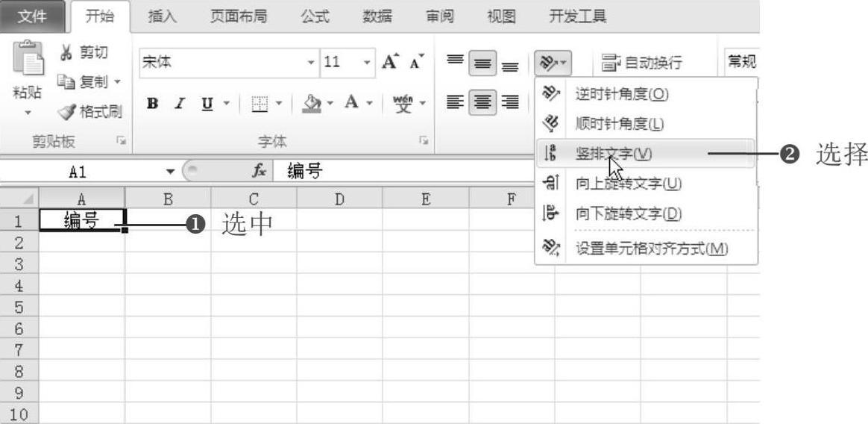Set middle vertical alignment
This screenshot has width=868, height=424.
pos(482,63)
